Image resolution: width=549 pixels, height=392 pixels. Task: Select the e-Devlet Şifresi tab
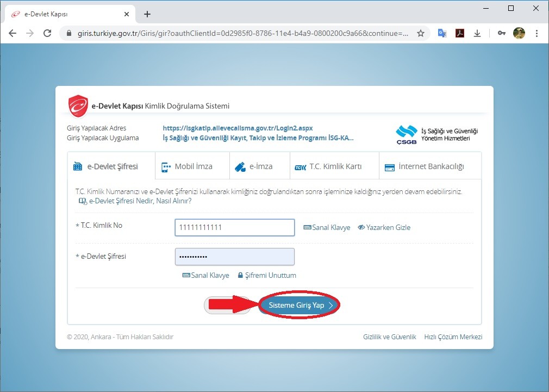point(111,166)
